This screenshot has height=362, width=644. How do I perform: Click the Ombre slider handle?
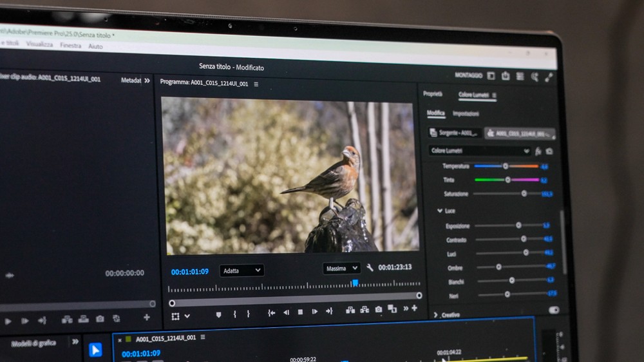click(x=498, y=267)
